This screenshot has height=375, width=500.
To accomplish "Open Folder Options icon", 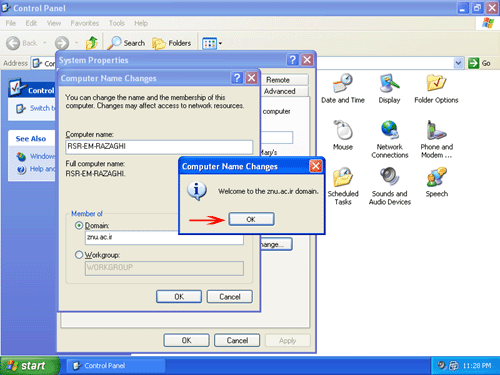I will pos(436,89).
